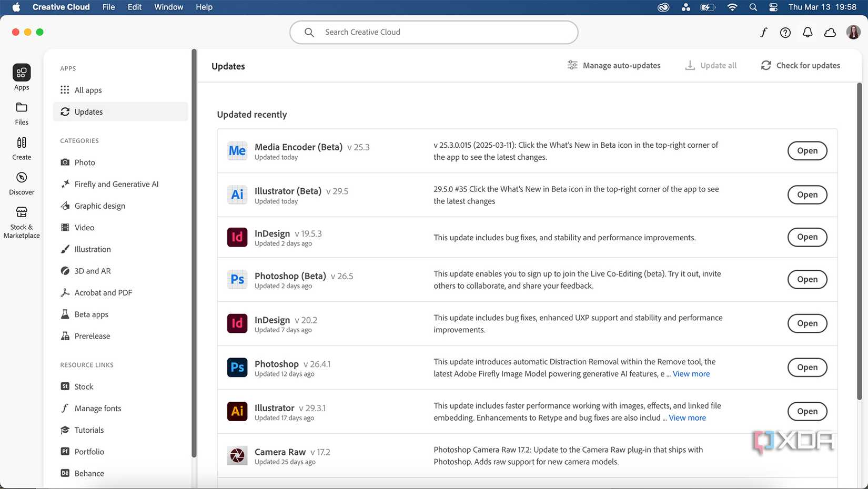Click the updates list scrollbar
This screenshot has height=489, width=868.
(859, 241)
